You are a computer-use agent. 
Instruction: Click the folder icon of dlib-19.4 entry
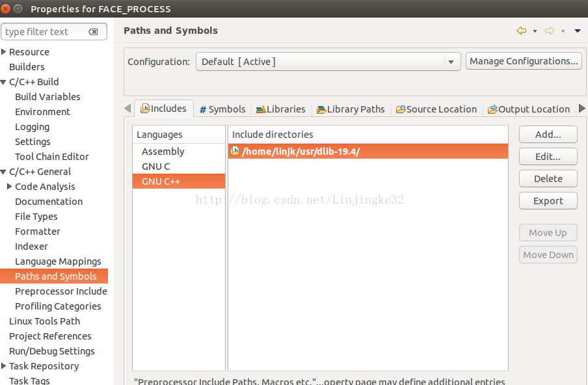tap(235, 151)
